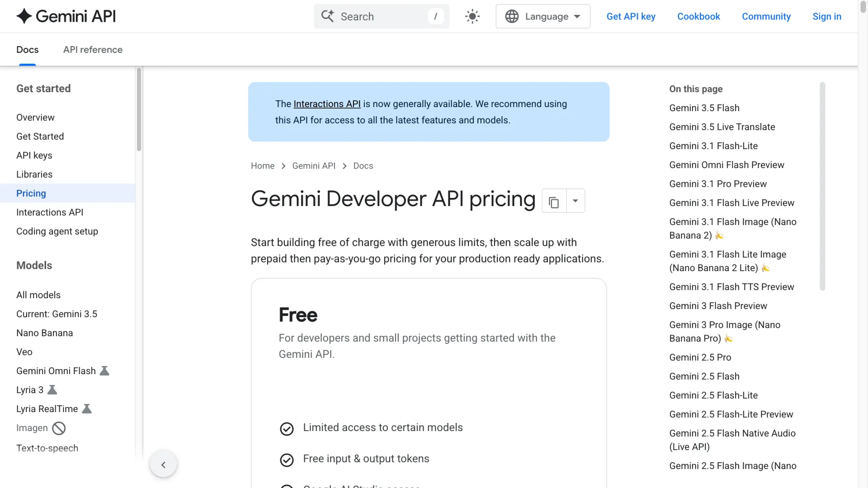Expand the copy page options dropdown arrow
Viewport: 868px width, 488px height.
576,201
